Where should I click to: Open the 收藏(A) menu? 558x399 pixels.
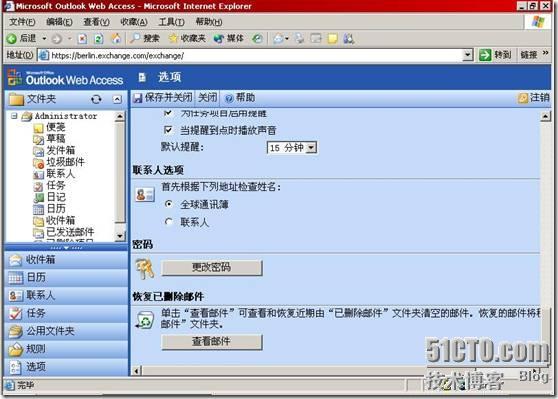[134, 22]
